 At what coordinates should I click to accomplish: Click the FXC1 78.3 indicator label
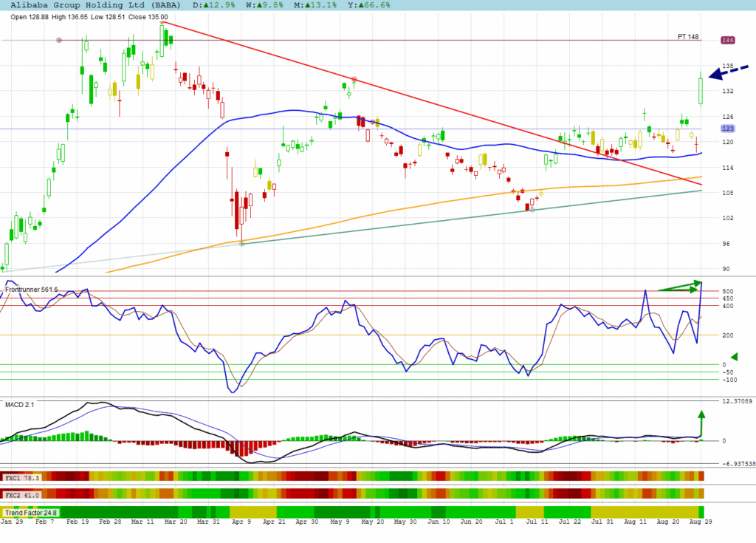click(21, 478)
